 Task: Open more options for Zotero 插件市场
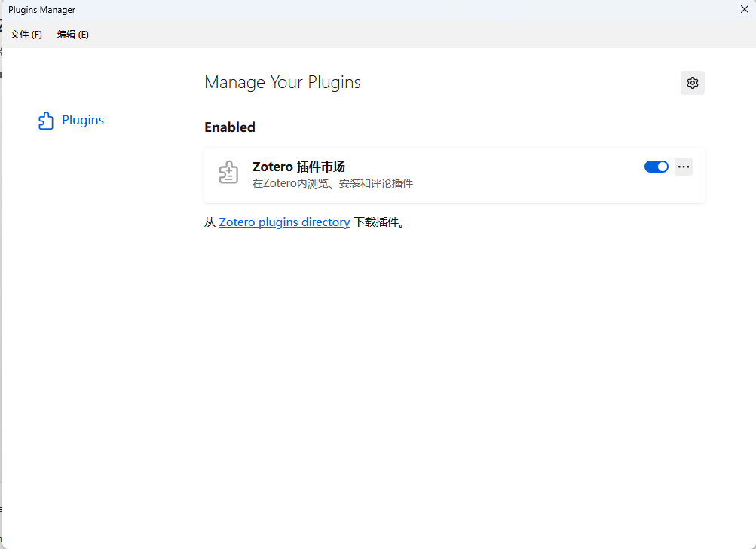click(683, 167)
